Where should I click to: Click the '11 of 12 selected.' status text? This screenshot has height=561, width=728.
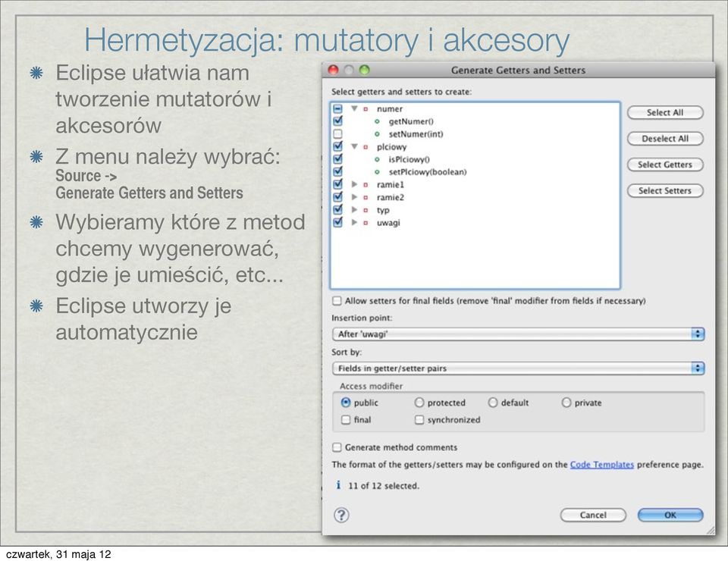coord(384,486)
